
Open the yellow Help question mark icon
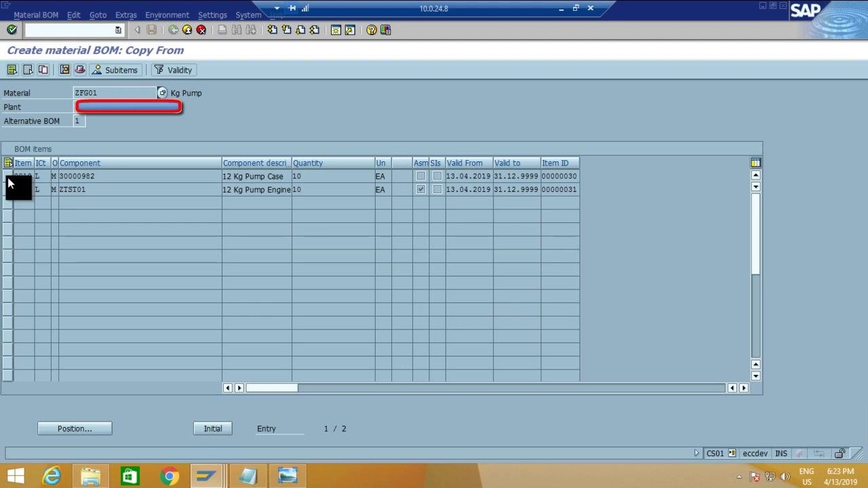click(372, 30)
